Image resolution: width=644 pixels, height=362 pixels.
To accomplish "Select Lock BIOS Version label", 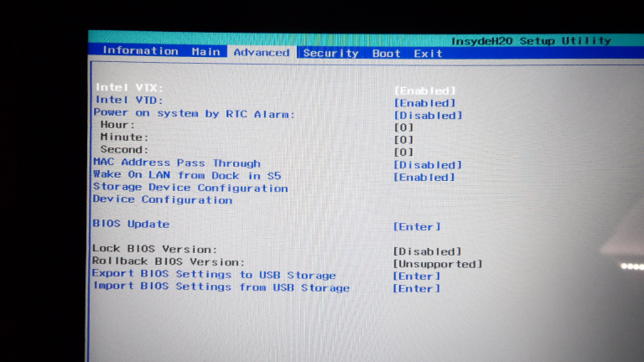I will [154, 249].
